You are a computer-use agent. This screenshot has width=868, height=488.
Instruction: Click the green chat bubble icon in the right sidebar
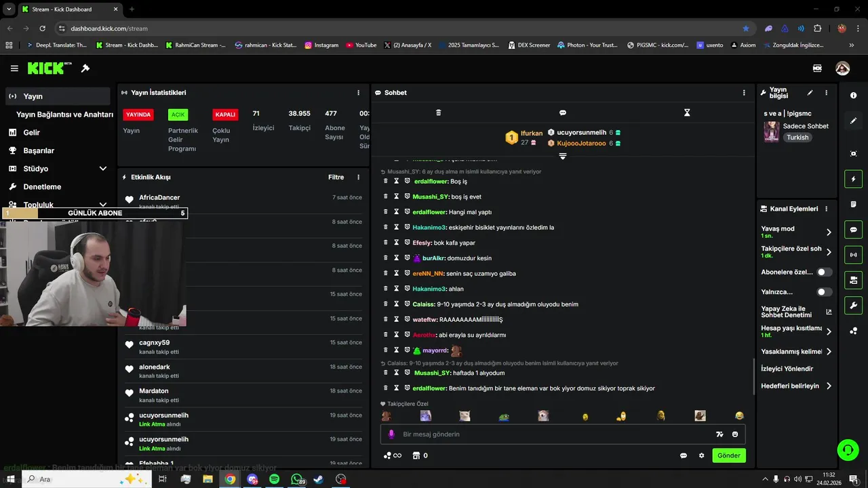point(853,230)
